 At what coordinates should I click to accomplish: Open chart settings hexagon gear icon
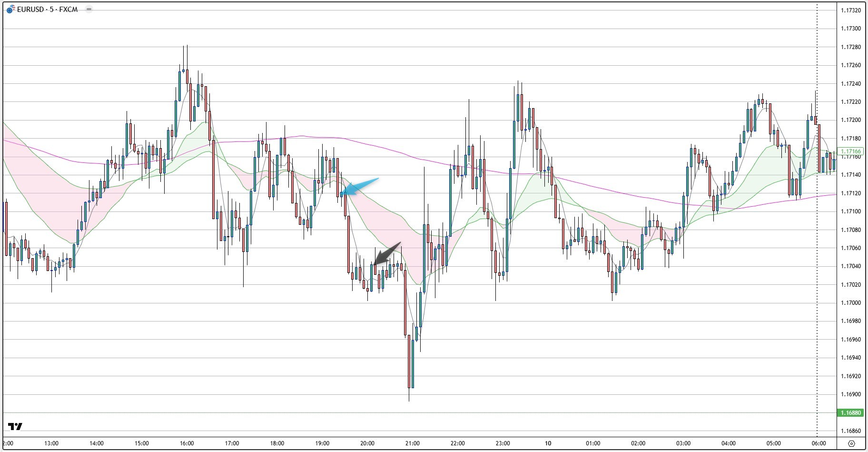[x=852, y=443]
